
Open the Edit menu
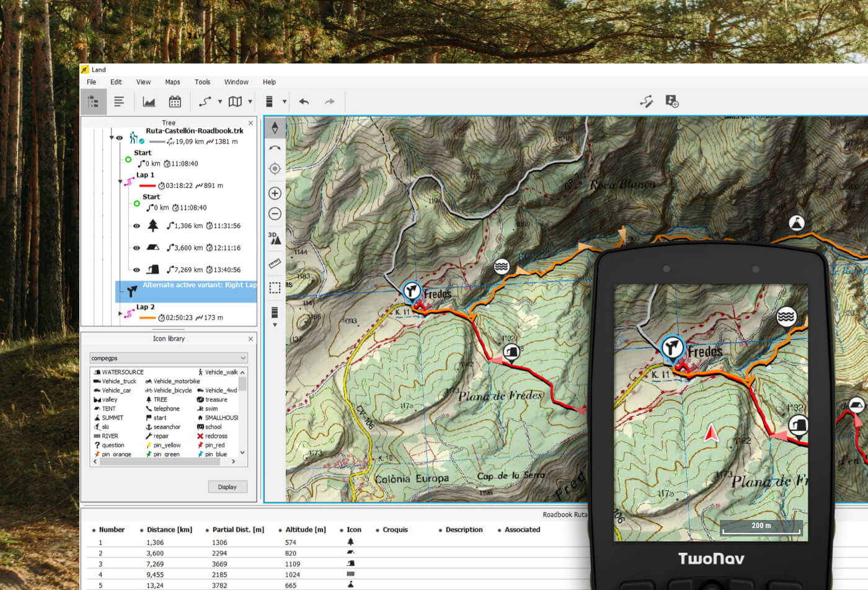click(x=116, y=82)
